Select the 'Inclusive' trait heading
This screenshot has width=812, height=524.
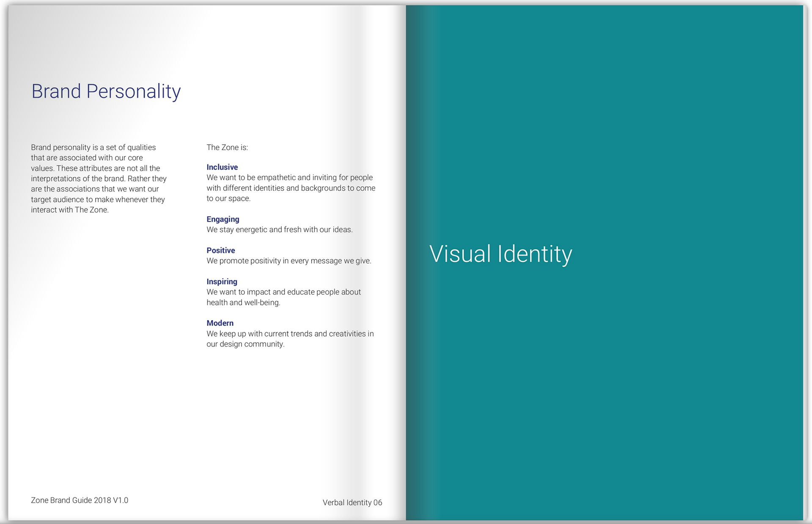click(x=222, y=167)
